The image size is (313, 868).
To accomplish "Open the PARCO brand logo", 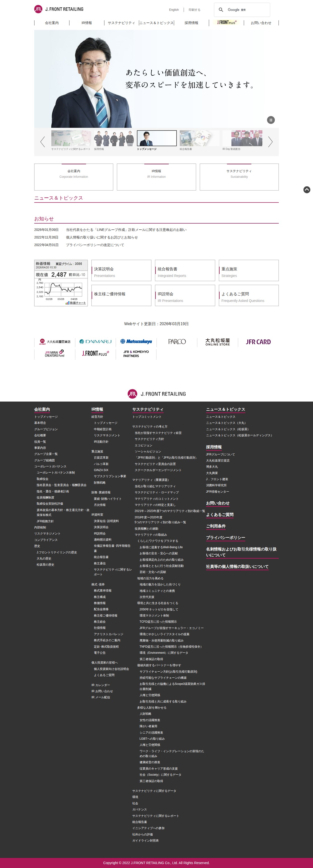I will pos(177,342).
